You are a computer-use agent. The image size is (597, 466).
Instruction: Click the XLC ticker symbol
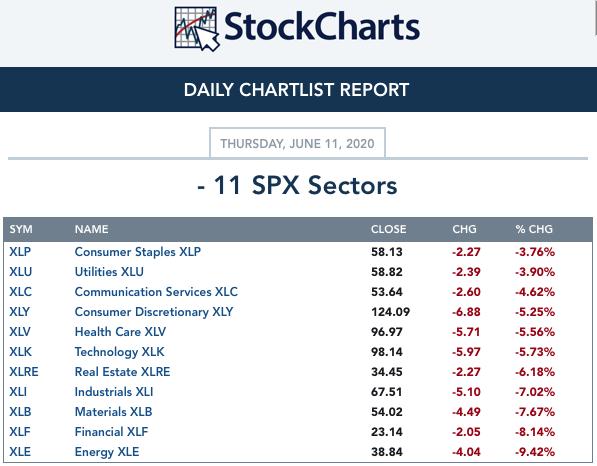tap(21, 292)
